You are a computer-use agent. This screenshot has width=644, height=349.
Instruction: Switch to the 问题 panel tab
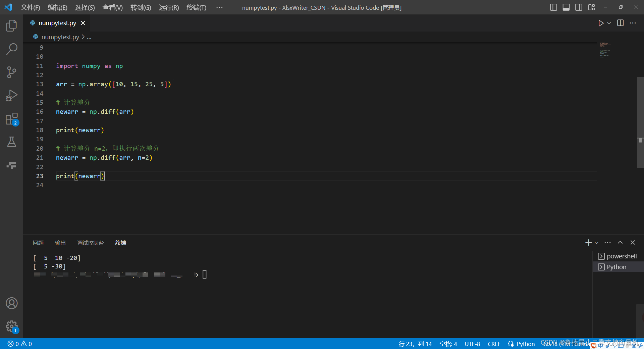pos(38,243)
